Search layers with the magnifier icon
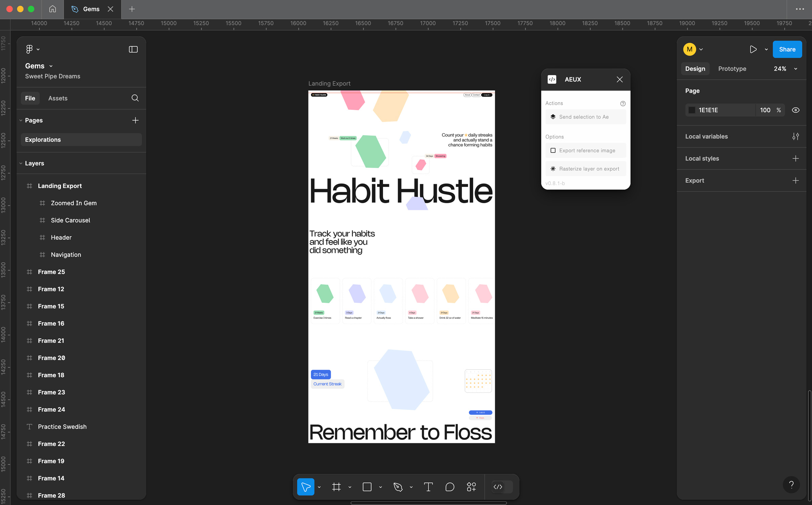The image size is (812, 505). (x=135, y=98)
